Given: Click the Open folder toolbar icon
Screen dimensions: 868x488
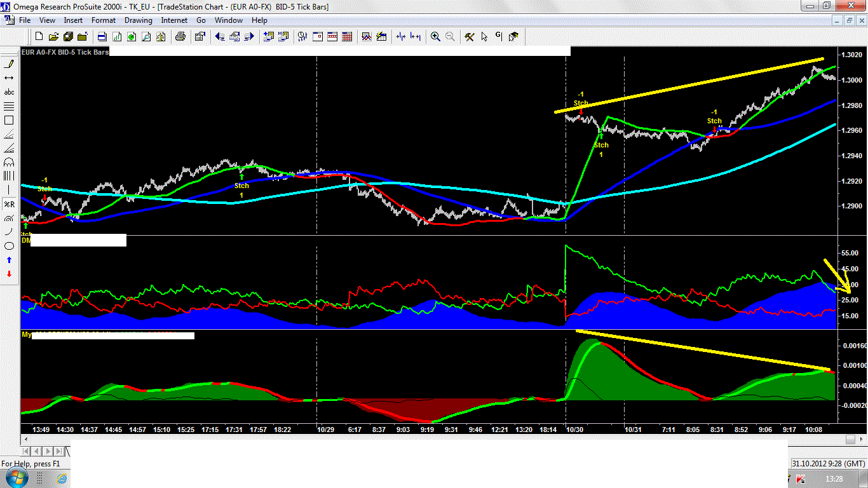Looking at the screenshot, I should 53,37.
